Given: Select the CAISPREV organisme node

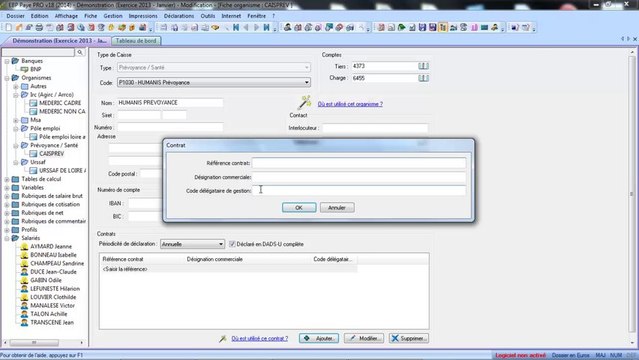Looking at the screenshot, I should [x=51, y=154].
